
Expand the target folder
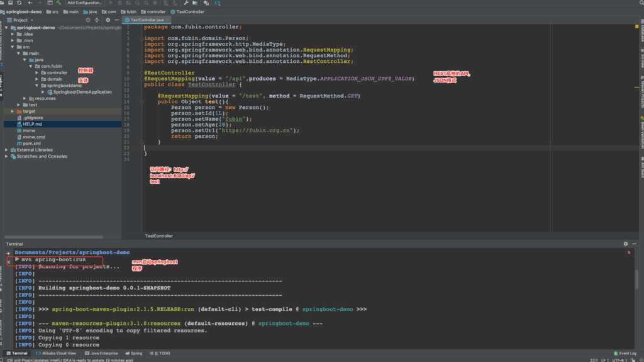coord(13,111)
